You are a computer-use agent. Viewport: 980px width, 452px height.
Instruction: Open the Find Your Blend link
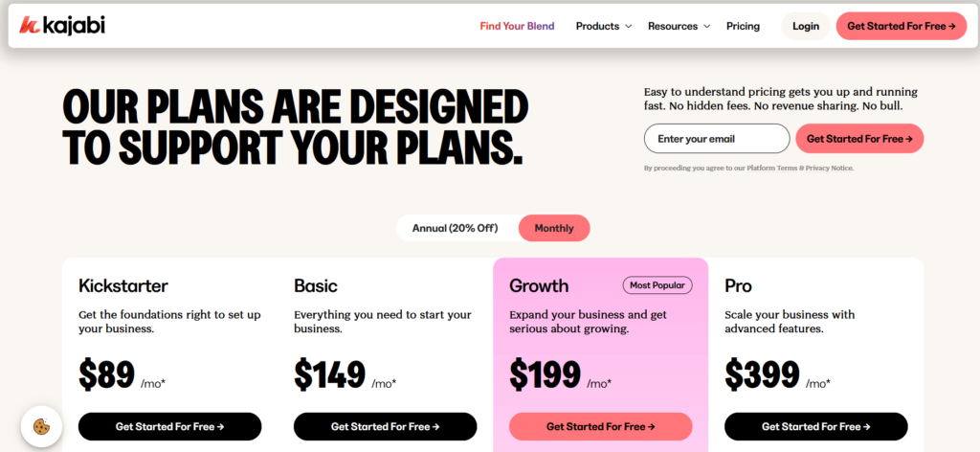[x=517, y=26]
